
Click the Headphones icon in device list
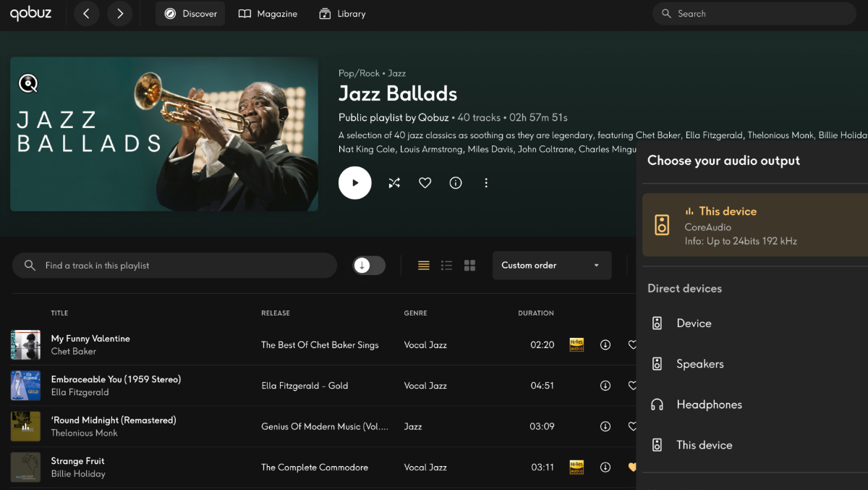tap(657, 405)
